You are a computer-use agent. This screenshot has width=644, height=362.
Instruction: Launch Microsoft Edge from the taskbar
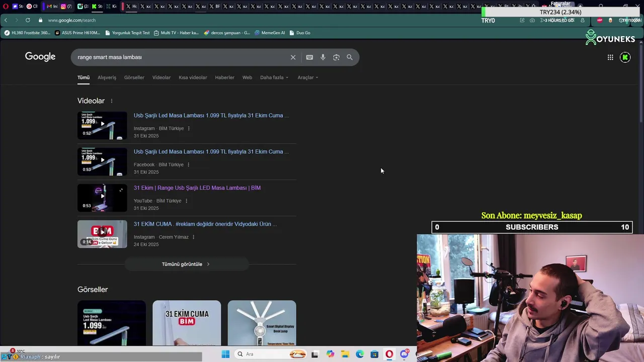point(360,354)
